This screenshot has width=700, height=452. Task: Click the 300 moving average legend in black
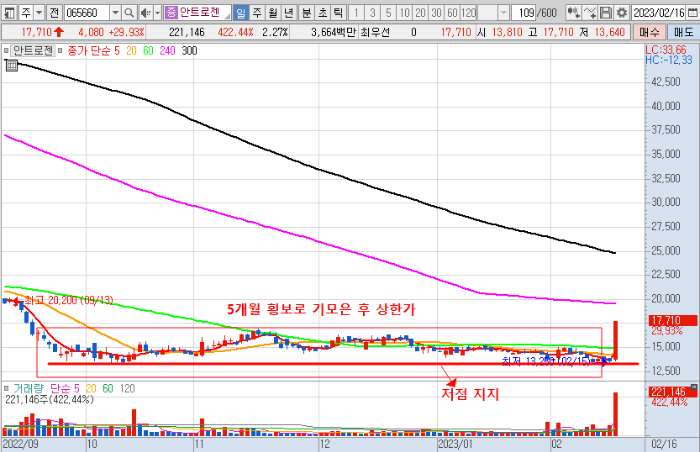[x=189, y=51]
